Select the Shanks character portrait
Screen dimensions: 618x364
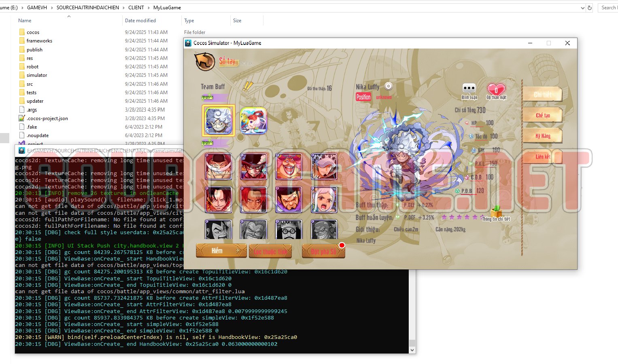(x=254, y=199)
